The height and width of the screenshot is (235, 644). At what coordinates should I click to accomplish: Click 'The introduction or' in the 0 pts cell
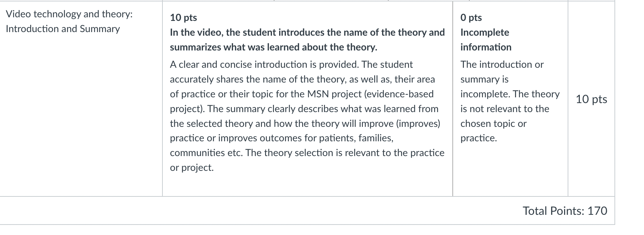click(502, 65)
